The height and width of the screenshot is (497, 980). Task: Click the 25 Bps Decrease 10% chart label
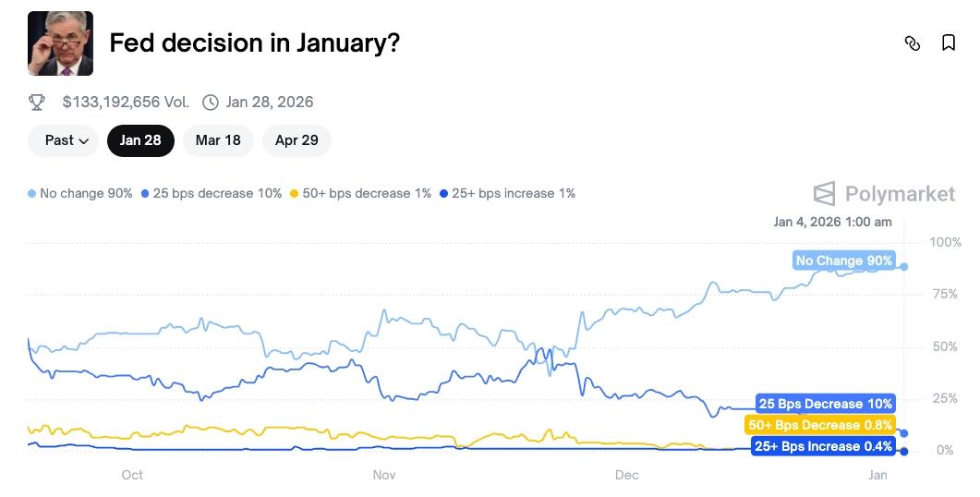[x=825, y=404]
